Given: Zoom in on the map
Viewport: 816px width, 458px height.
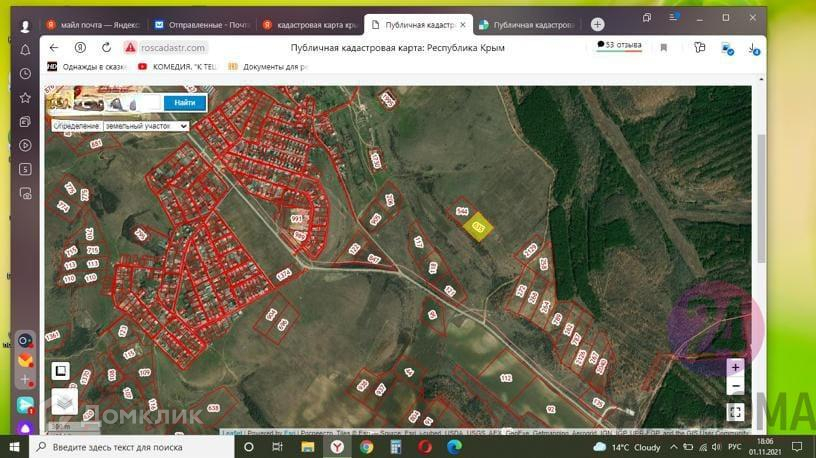Looking at the screenshot, I should [x=735, y=367].
